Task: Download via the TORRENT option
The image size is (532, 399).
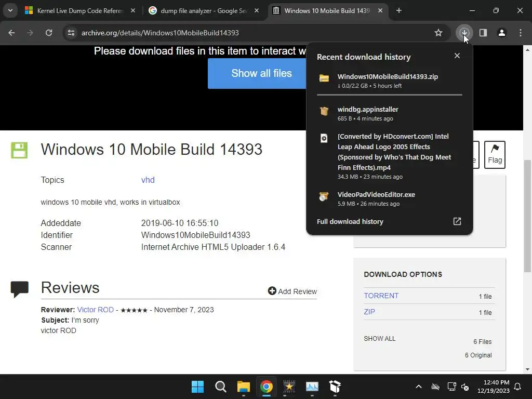Action: [381, 296]
